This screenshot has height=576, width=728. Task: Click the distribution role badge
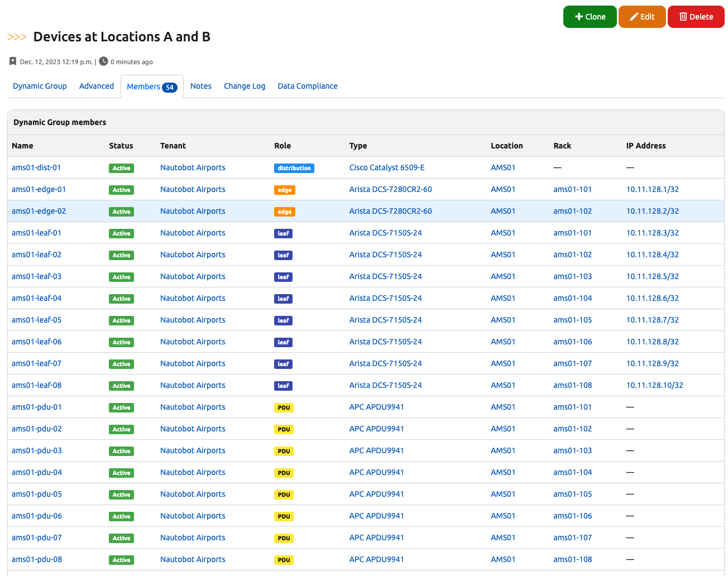click(x=294, y=168)
